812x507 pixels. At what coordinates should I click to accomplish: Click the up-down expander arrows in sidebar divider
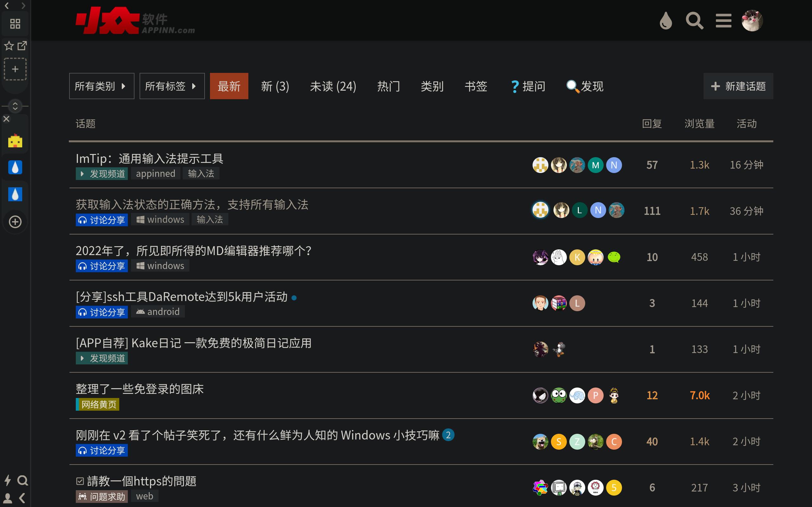[x=15, y=106]
